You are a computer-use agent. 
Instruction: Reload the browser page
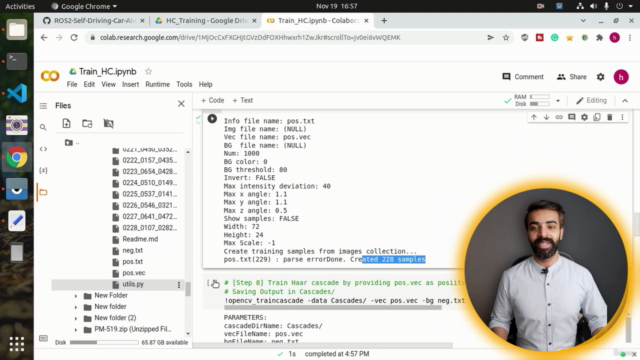point(74,38)
